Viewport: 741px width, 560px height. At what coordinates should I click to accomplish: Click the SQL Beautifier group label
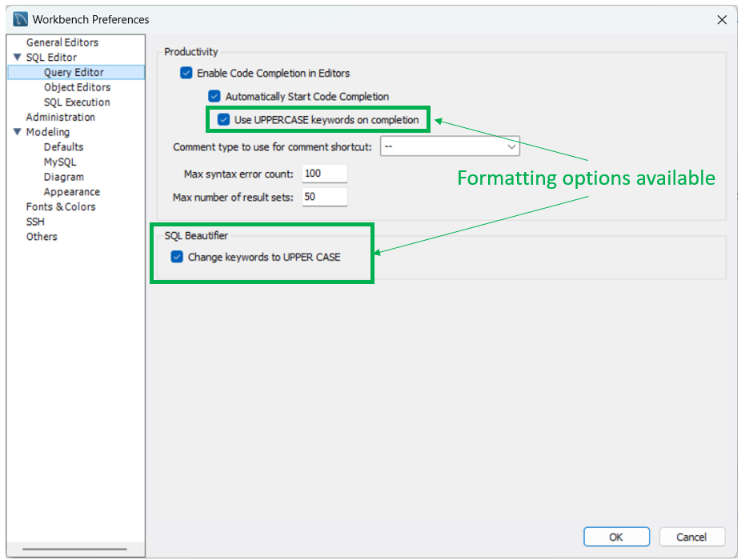[196, 235]
